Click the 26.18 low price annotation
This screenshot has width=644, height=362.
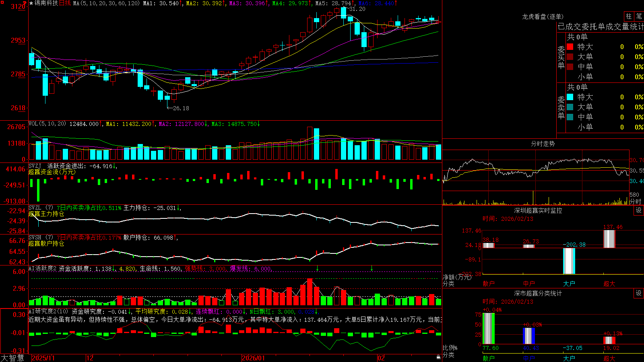click(181, 108)
